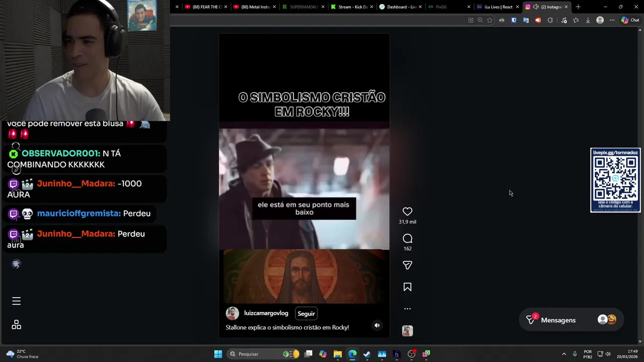This screenshot has height=362, width=644.
Task: Close the Metal Instru tab
Action: pyautogui.click(x=274, y=7)
